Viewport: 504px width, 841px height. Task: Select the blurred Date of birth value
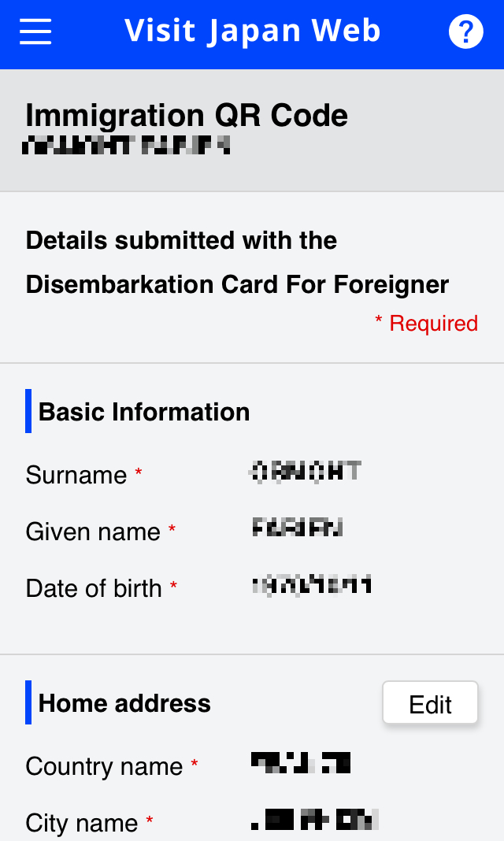pos(311,585)
